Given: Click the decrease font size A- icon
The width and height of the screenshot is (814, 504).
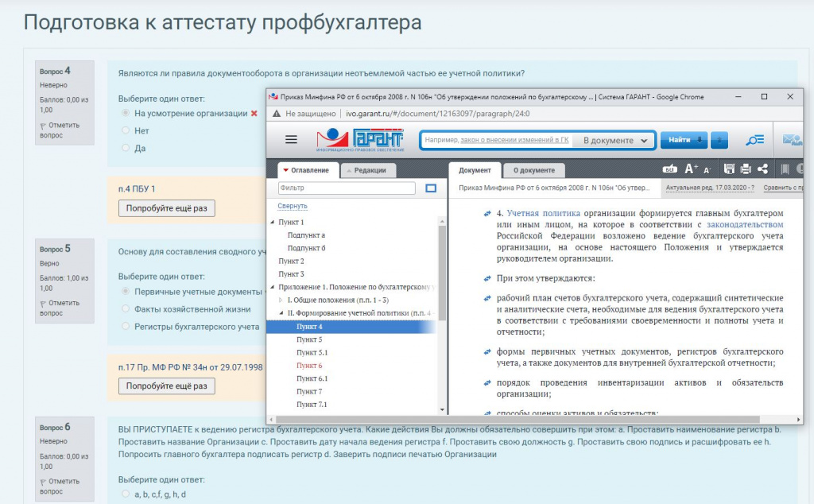Looking at the screenshot, I should [707, 169].
